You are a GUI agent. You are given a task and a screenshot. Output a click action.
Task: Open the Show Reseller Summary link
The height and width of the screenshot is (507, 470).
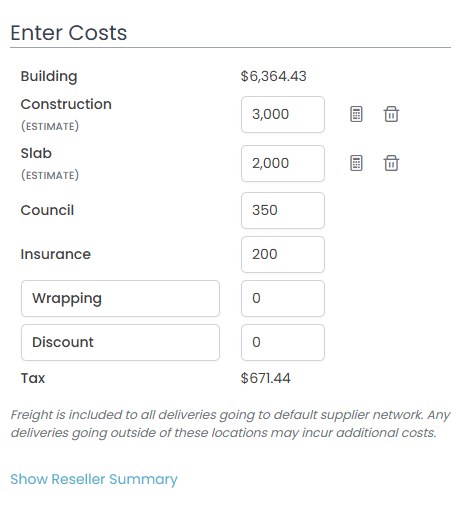(x=94, y=479)
